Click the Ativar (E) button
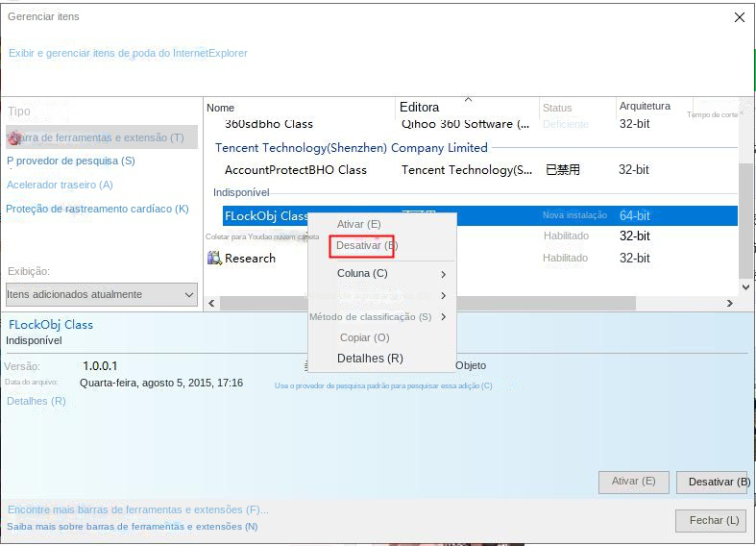This screenshot has width=756, height=546. tap(634, 482)
